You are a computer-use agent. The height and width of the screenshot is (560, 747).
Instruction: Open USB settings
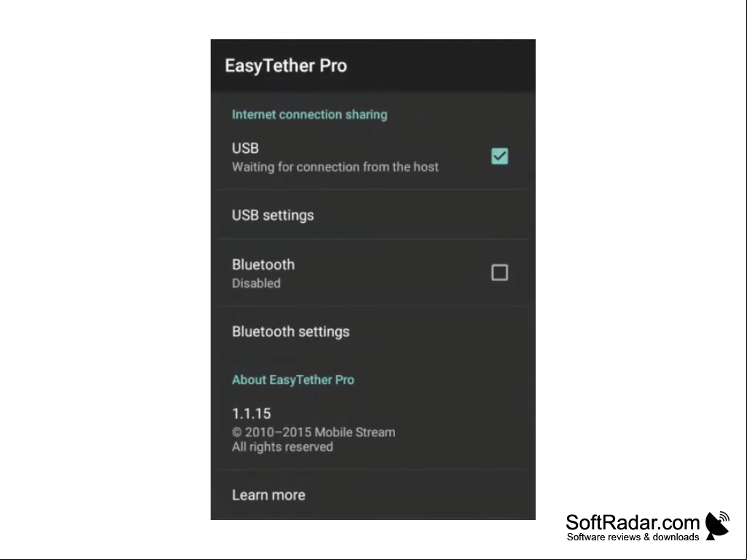tap(273, 216)
